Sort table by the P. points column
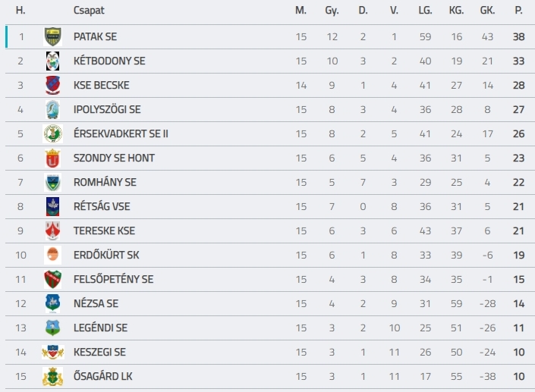Screen dimensions: 535x392 click(x=518, y=10)
